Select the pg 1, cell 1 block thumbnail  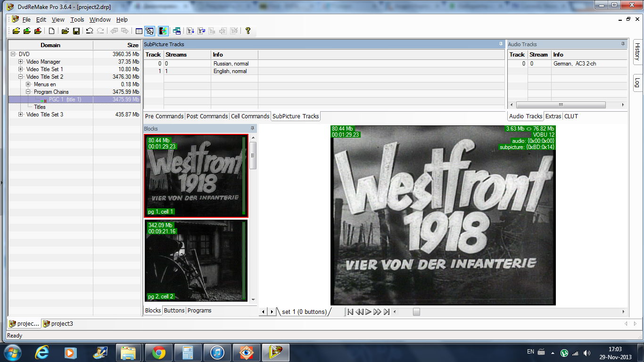pos(196,175)
